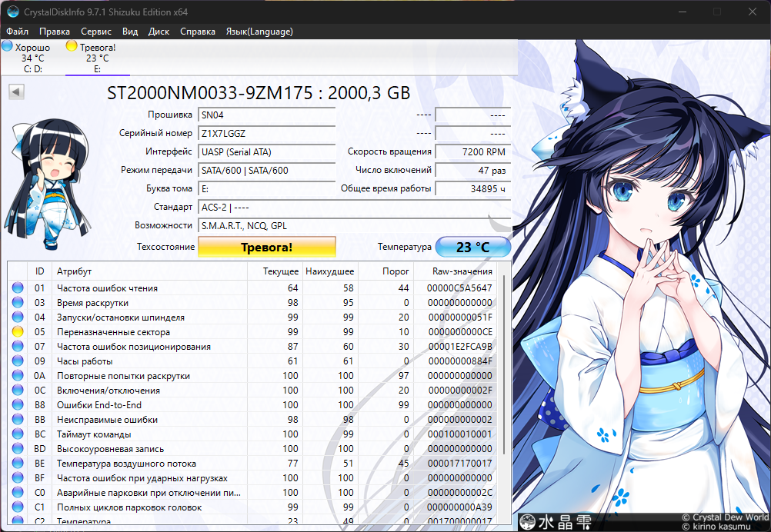
Task: Click the status orb for attribute 0A
Action: (18, 375)
